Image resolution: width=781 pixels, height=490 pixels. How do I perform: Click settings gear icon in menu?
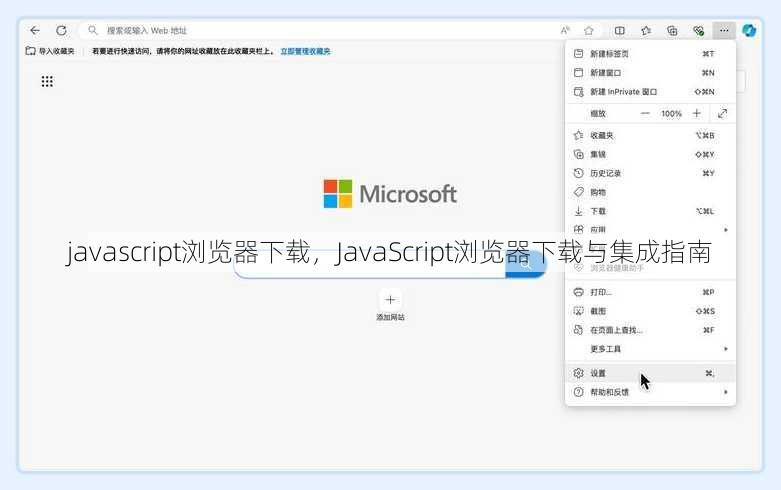578,373
